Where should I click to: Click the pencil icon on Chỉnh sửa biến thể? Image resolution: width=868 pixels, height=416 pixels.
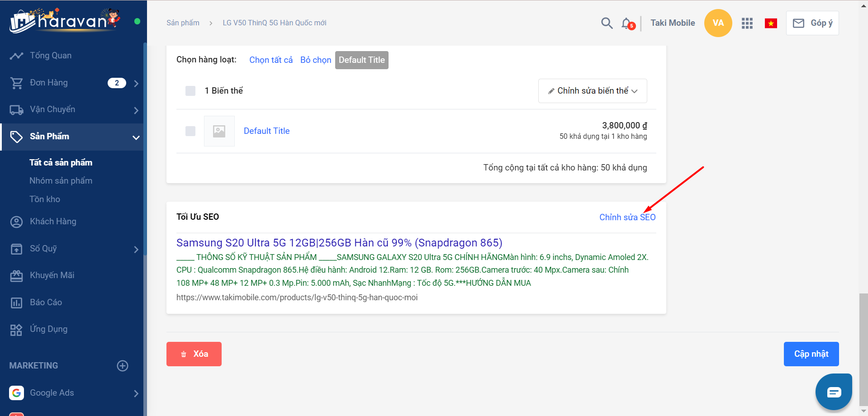tap(551, 91)
